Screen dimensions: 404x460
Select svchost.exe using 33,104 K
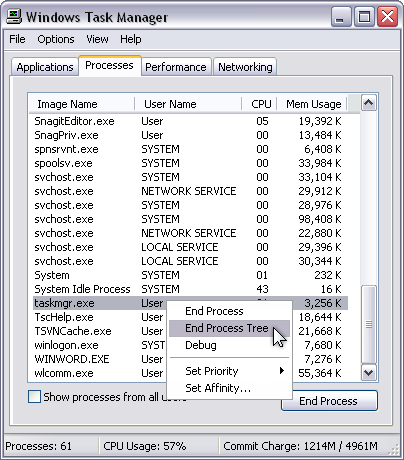pyautogui.click(x=190, y=177)
